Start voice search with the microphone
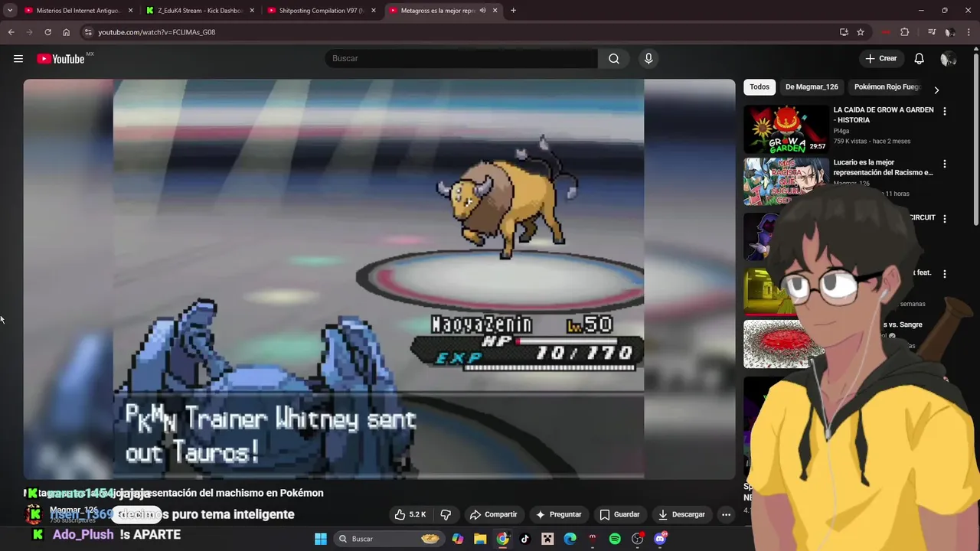The width and height of the screenshot is (980, 551). click(x=648, y=59)
